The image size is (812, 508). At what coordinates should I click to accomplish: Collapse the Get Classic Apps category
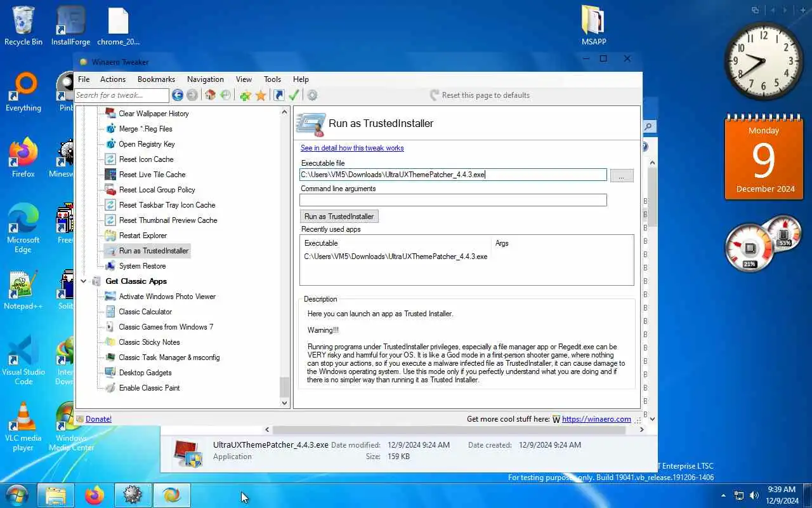84,281
